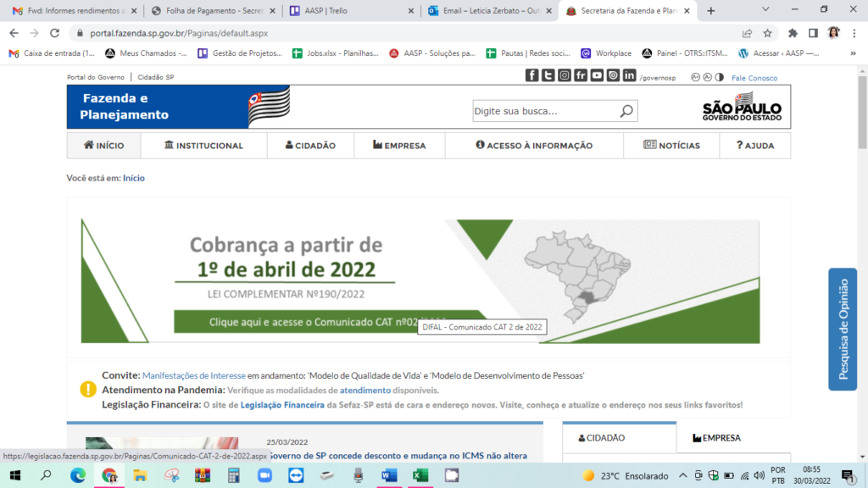Open the CIDADÃO navigation menu
Screen dimensions: 868x488
tap(310, 146)
